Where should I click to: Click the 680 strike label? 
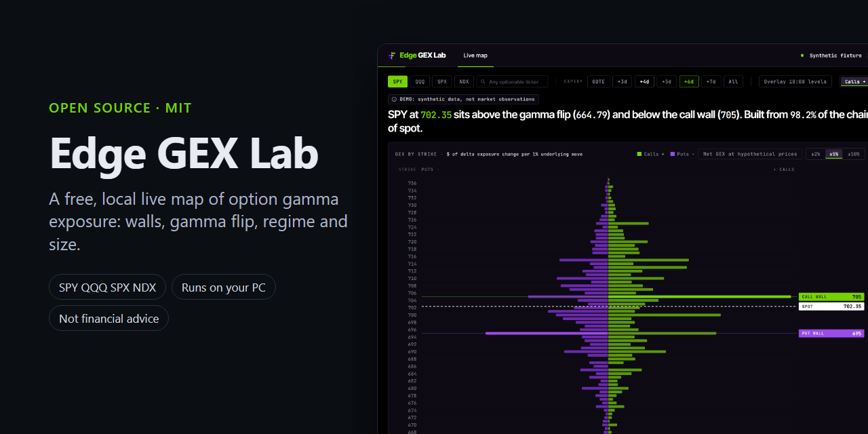pos(412,388)
